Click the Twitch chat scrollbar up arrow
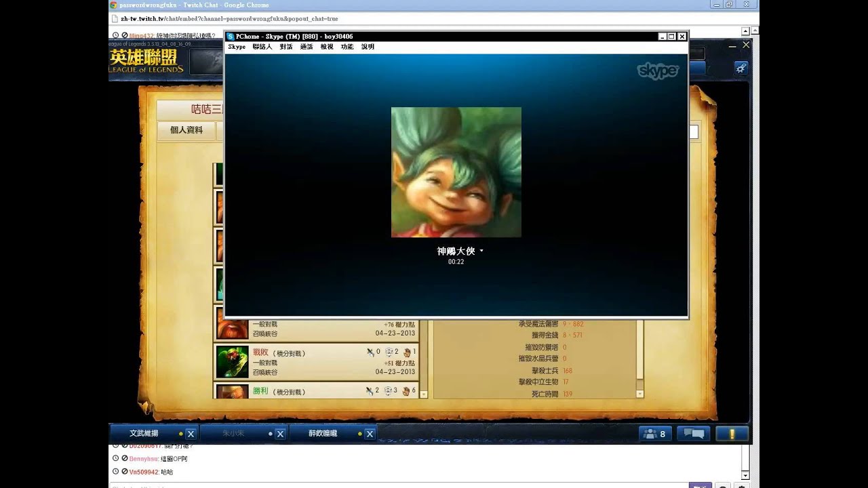This screenshot has height=488, width=868. tap(747, 30)
